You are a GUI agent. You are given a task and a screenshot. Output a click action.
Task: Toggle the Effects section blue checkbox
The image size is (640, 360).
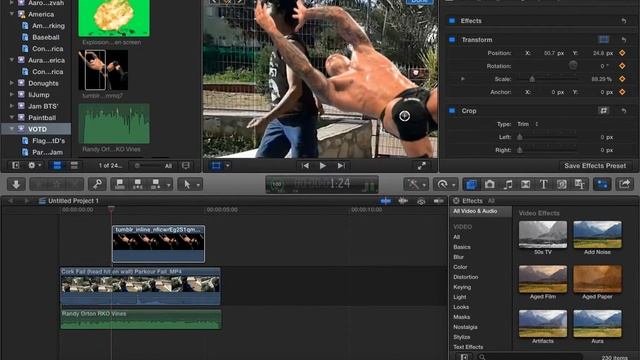pos(452,21)
